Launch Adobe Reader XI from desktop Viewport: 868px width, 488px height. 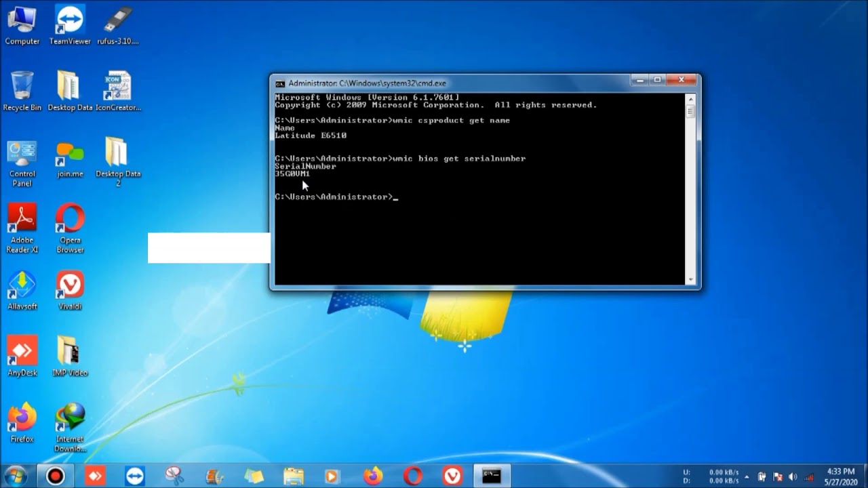pyautogui.click(x=22, y=229)
